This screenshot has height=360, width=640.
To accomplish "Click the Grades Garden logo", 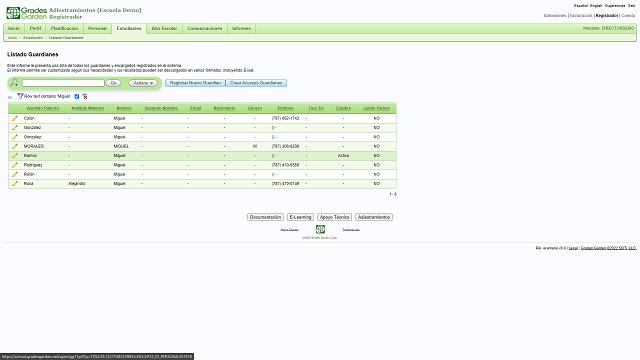I will 27,13.
